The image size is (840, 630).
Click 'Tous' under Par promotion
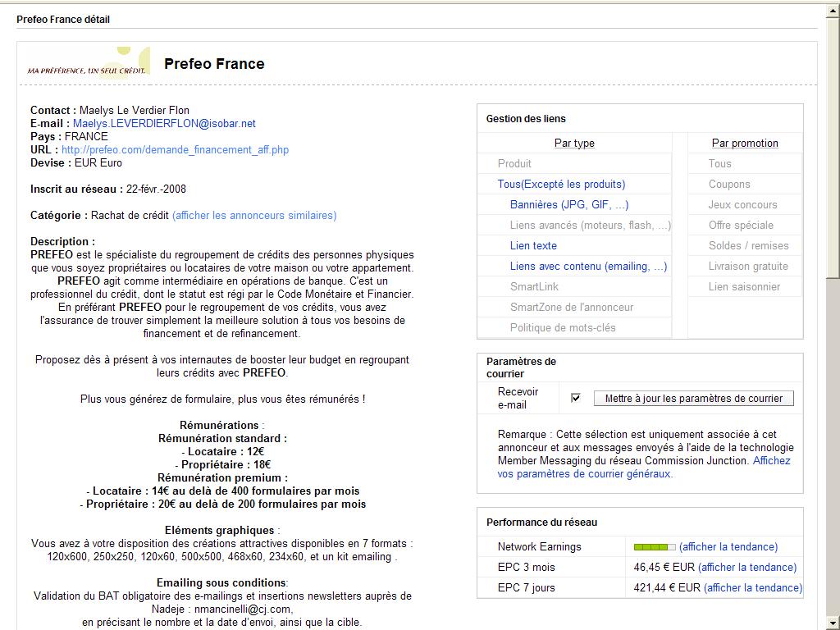coord(719,164)
